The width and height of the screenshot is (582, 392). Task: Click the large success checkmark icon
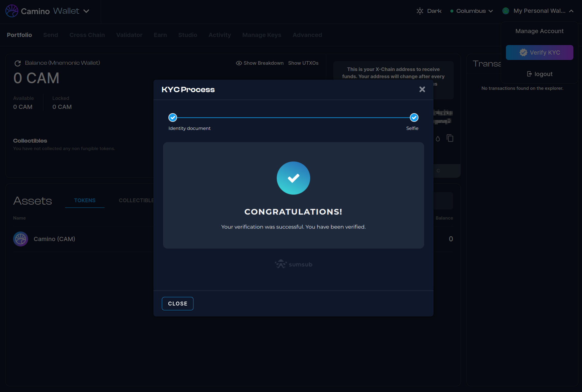293,178
